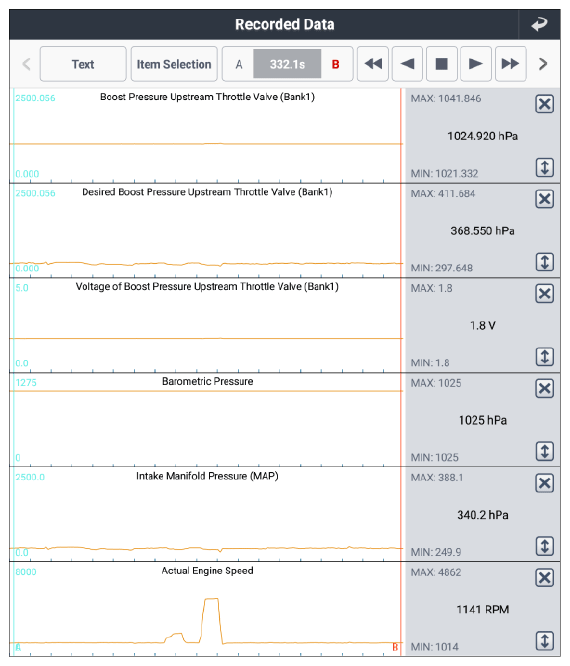Play the recorded data forward

(x=476, y=64)
